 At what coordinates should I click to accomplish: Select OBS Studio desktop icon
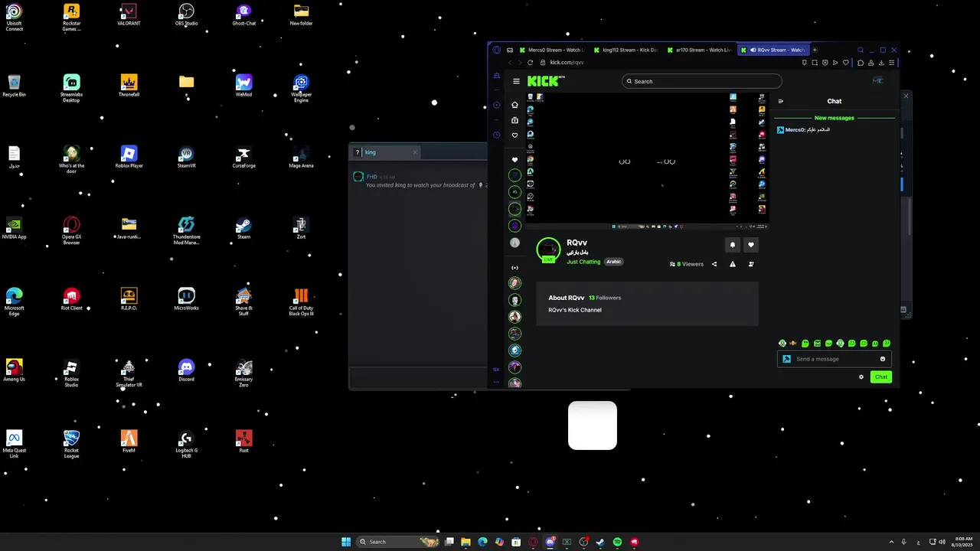pos(186,15)
